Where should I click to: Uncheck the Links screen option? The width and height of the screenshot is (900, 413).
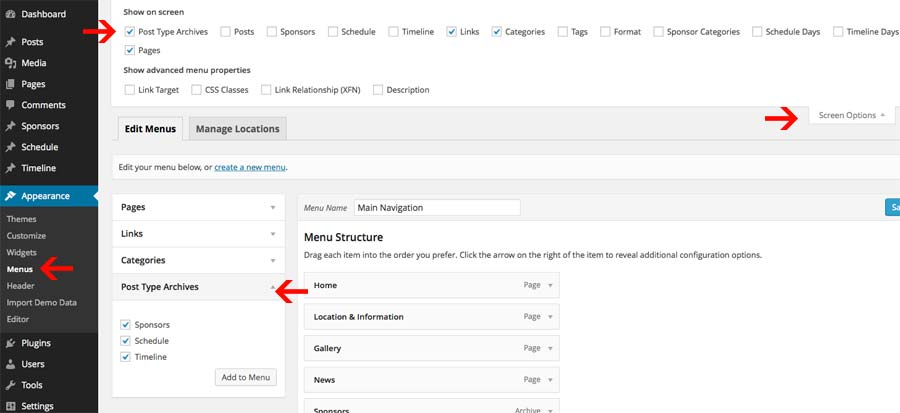pos(452,32)
